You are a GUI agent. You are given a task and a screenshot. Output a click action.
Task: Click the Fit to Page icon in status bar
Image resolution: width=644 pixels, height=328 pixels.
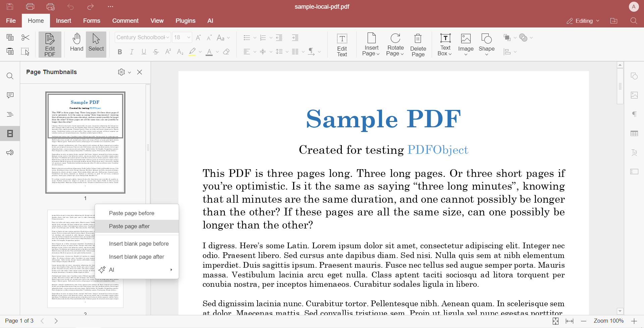point(555,321)
